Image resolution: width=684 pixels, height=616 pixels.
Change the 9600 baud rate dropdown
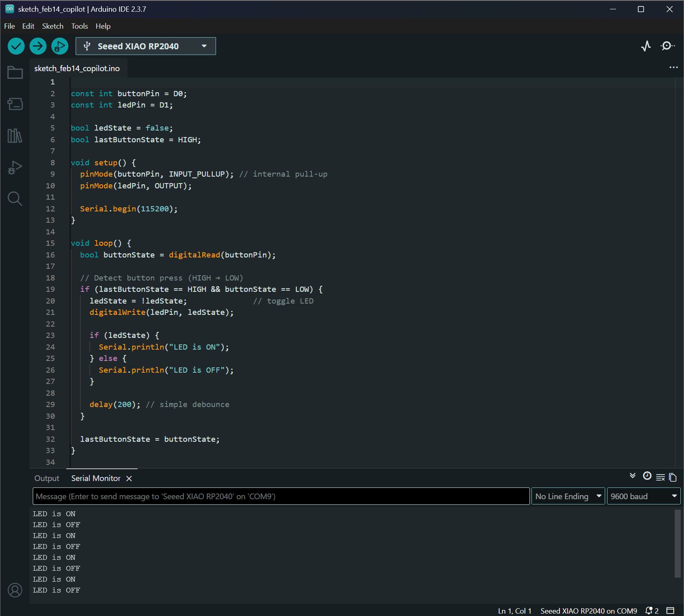[x=643, y=496]
